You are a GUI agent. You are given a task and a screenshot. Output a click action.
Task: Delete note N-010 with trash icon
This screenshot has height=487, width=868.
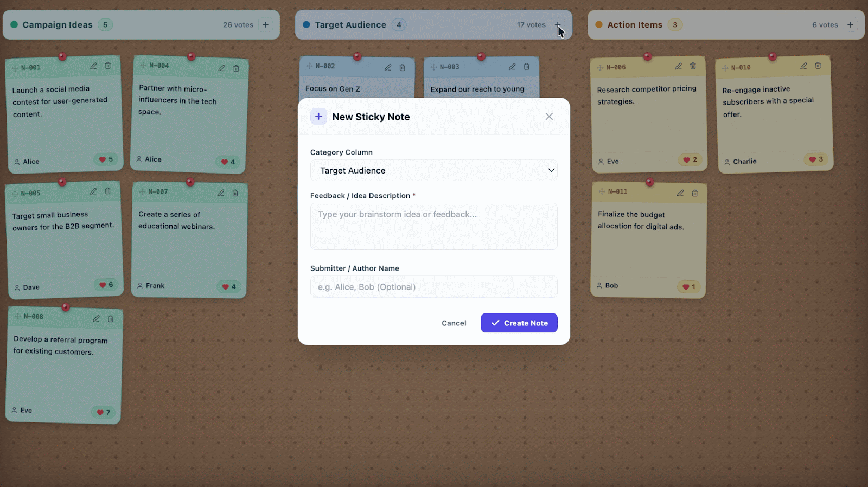coord(818,66)
